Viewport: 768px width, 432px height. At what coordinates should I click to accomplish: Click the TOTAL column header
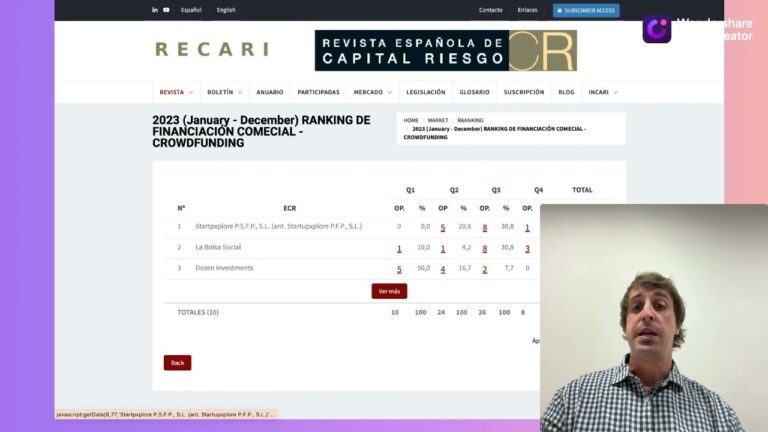tap(582, 190)
